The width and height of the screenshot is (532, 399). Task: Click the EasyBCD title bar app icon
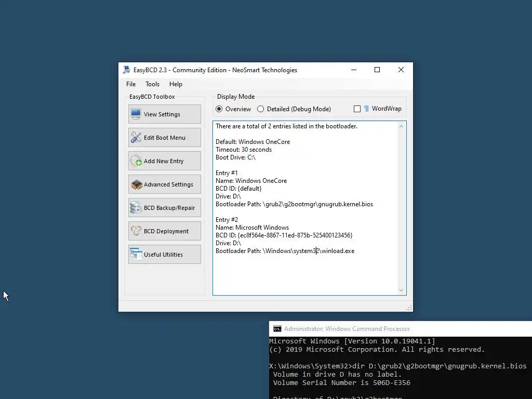pos(127,70)
